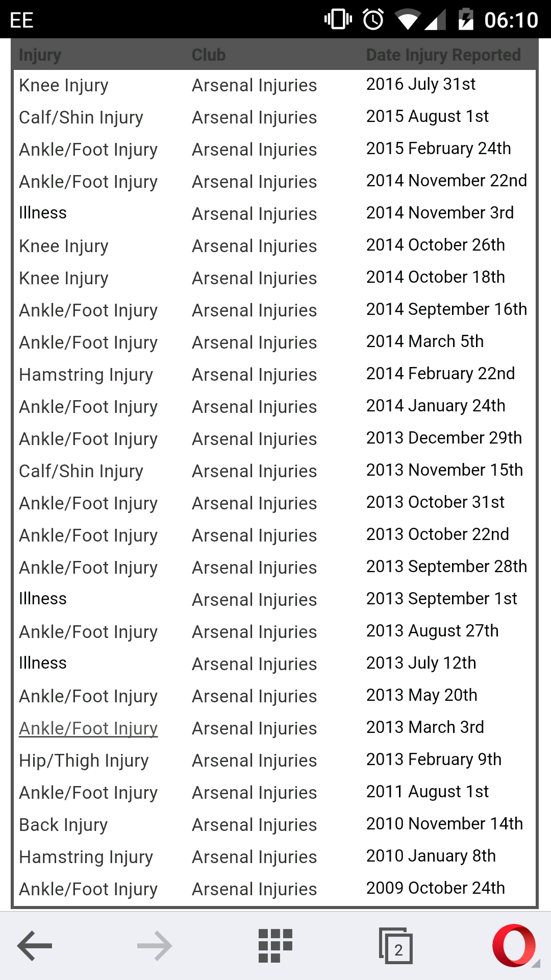Open the Opera menu
This screenshot has height=980, width=551.
[514, 946]
